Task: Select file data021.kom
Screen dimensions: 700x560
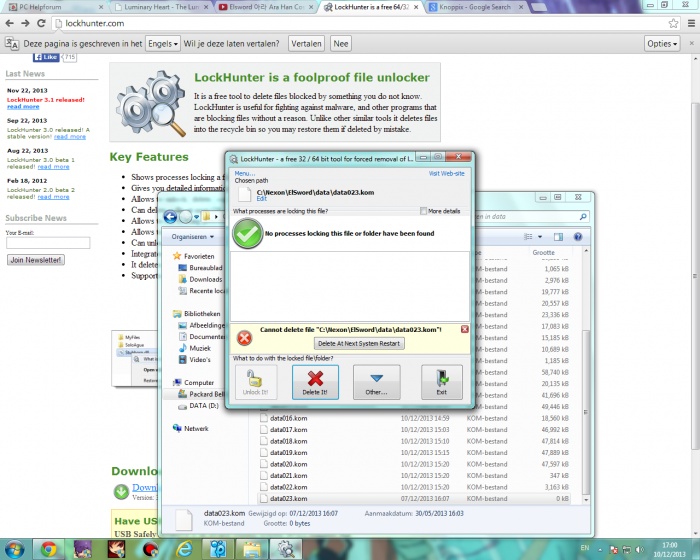Action: [x=288, y=476]
